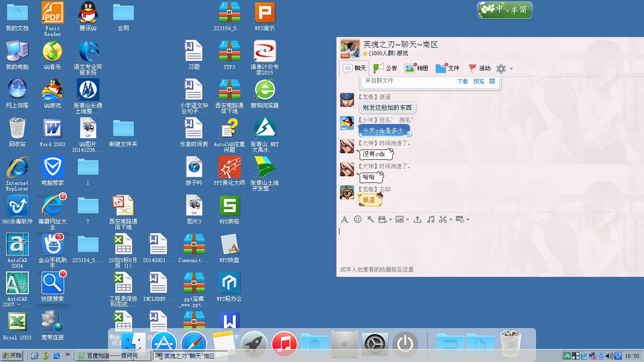Click the WPS演示 desktop icon
The width and height of the screenshot is (644, 362).
(264, 16)
